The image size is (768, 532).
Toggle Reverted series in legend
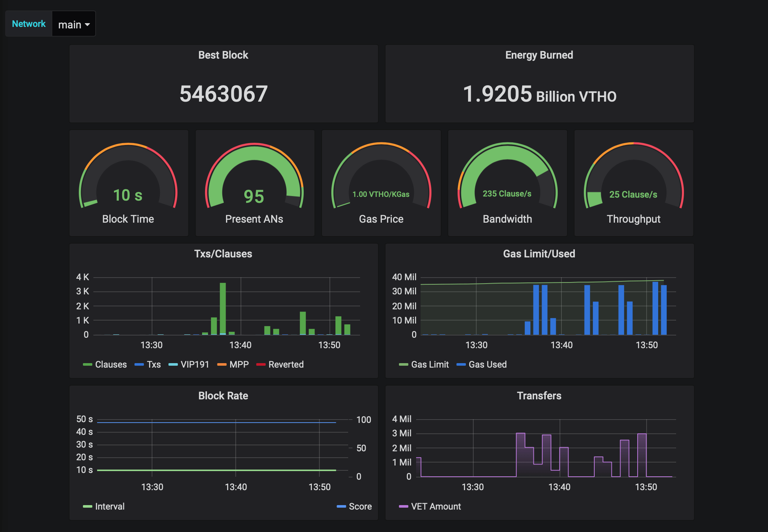click(x=286, y=364)
